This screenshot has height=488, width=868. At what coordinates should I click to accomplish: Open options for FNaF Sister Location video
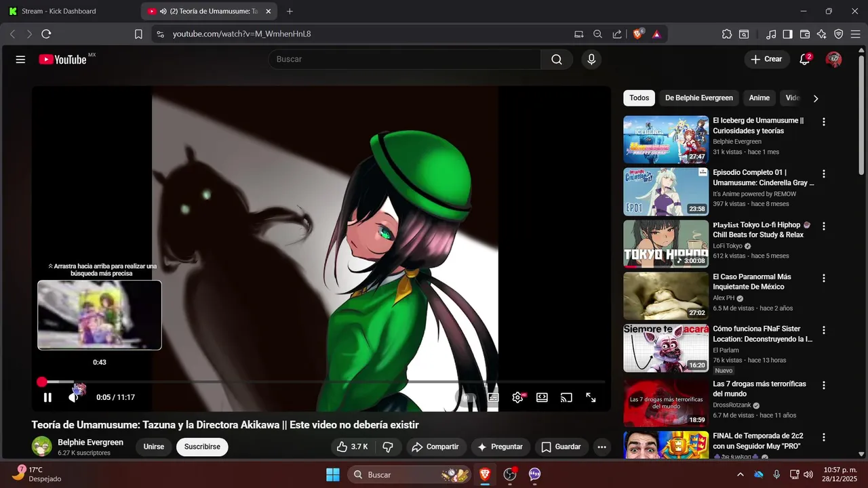click(824, 331)
